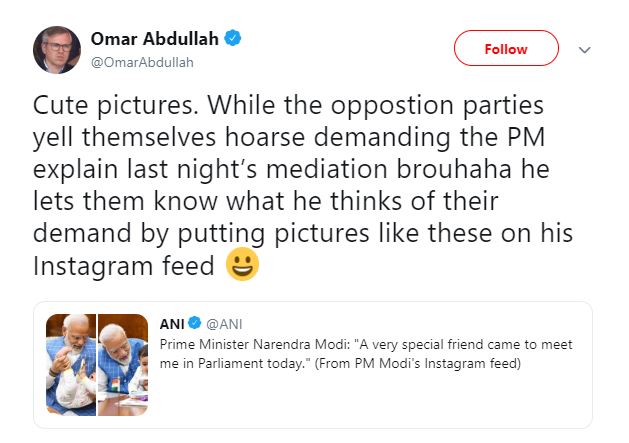Open the ANI account name in quoted tweet
The height and width of the screenshot is (443, 629).
click(x=172, y=324)
